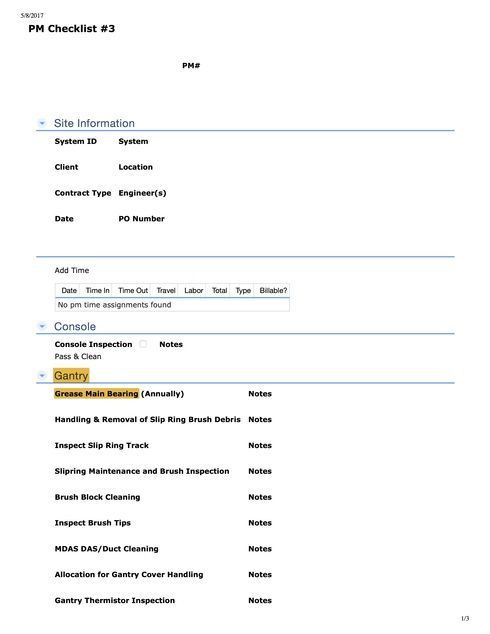Click the Type column header
This screenshot has height=634, width=490.
point(243,290)
